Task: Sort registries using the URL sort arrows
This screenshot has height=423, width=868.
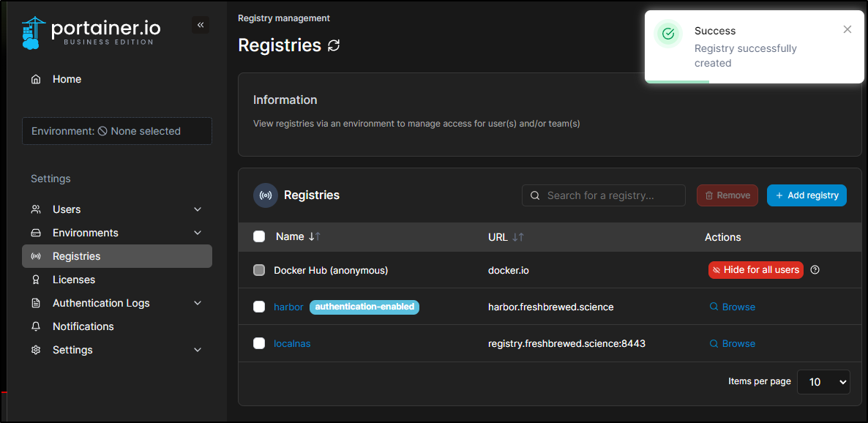Action: [518, 237]
